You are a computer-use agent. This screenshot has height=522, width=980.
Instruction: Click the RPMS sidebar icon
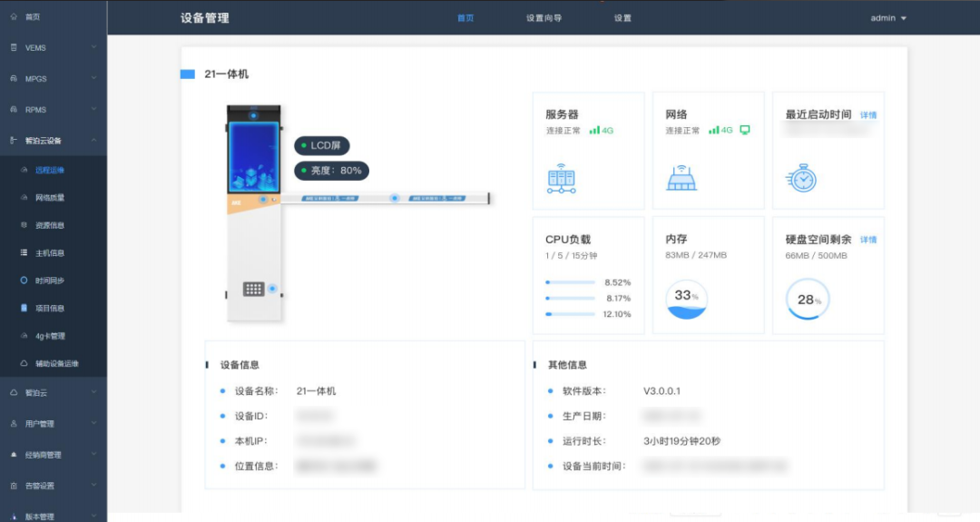pyautogui.click(x=14, y=110)
